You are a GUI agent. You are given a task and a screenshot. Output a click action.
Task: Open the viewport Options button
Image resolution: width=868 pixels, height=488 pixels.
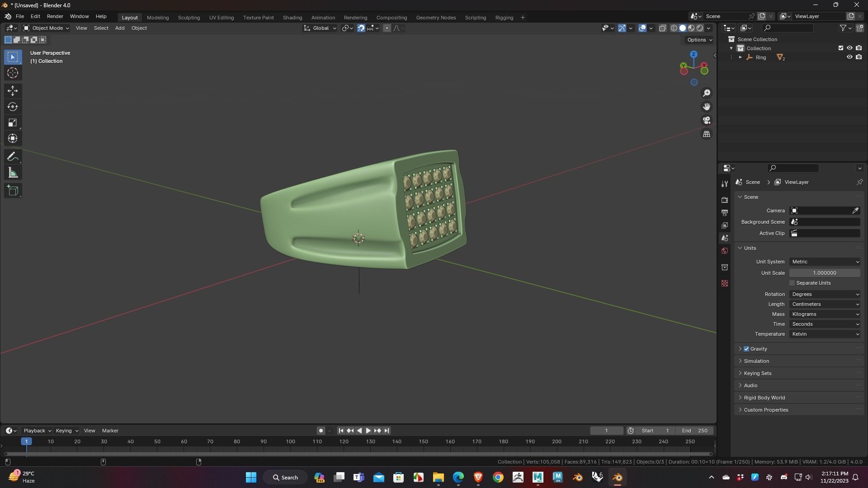click(699, 40)
